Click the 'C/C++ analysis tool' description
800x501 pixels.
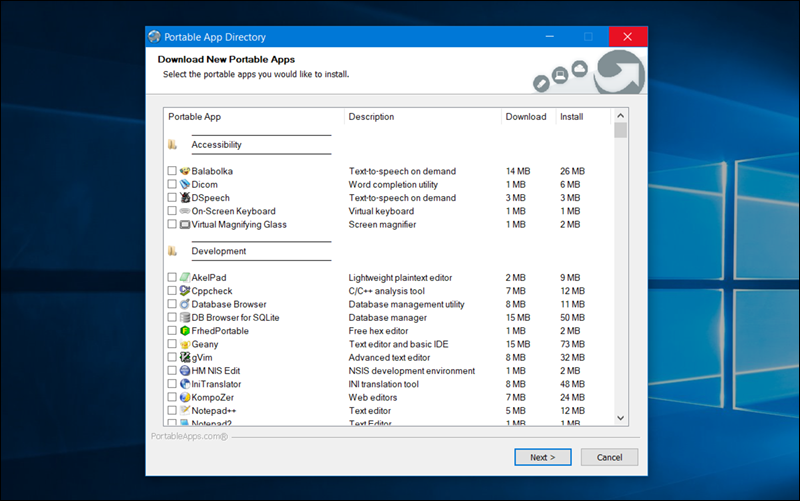point(386,291)
